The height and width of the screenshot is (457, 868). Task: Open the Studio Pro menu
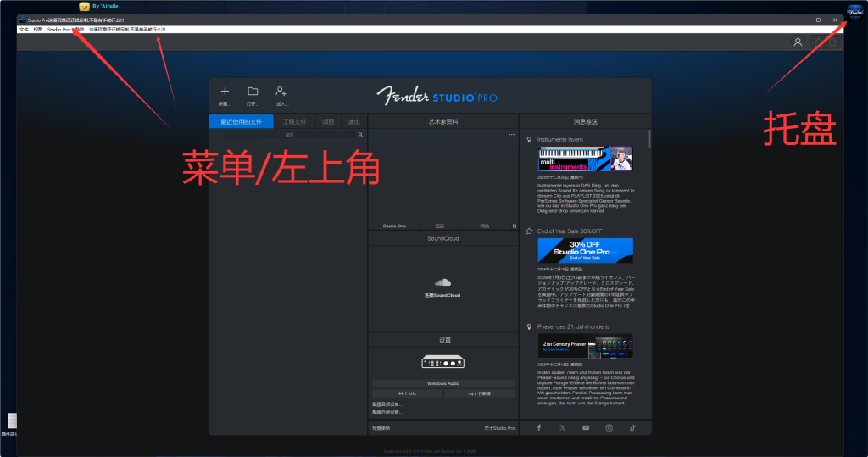(x=58, y=30)
